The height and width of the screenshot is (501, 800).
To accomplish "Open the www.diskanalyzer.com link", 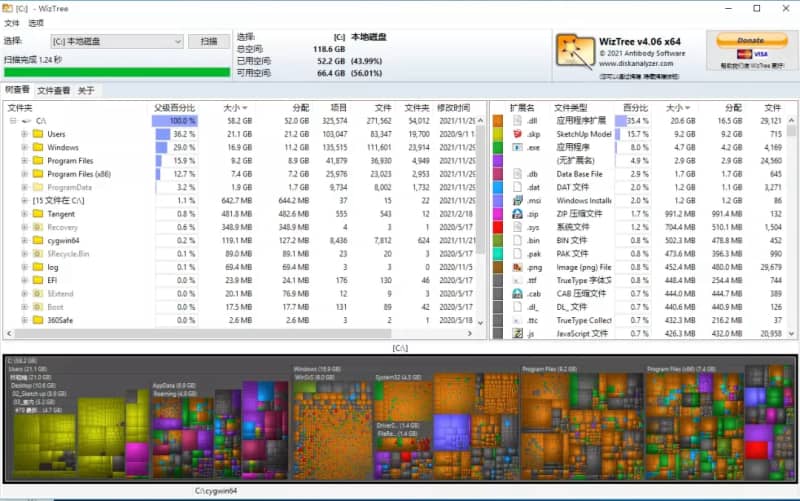I will 636,64.
